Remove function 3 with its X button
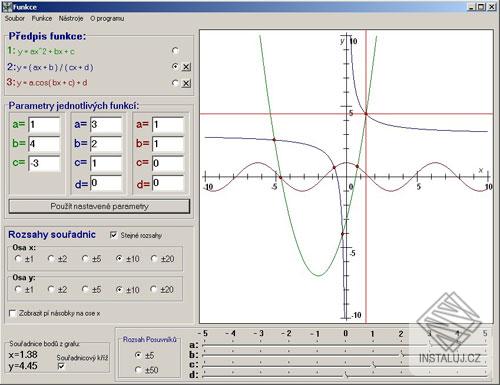This screenshot has height=385, width=500. point(186,83)
